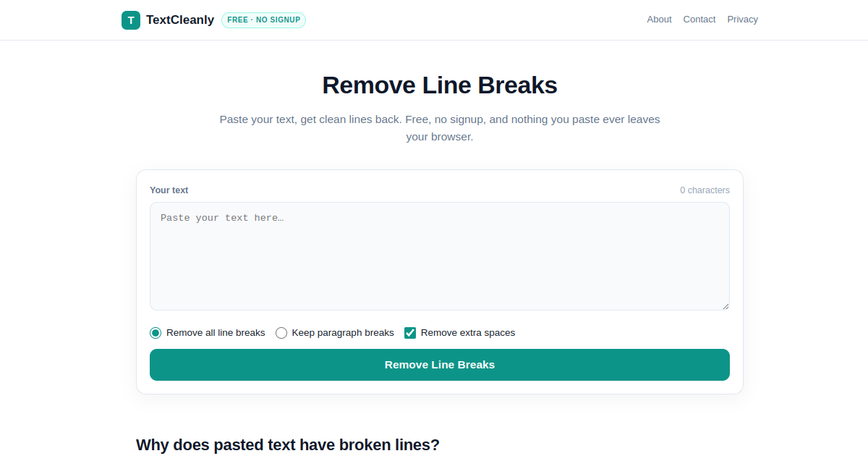Click the Why does pasted text have broken lines heading
Image resolution: width=868 pixels, height=456 pixels.
288,444
